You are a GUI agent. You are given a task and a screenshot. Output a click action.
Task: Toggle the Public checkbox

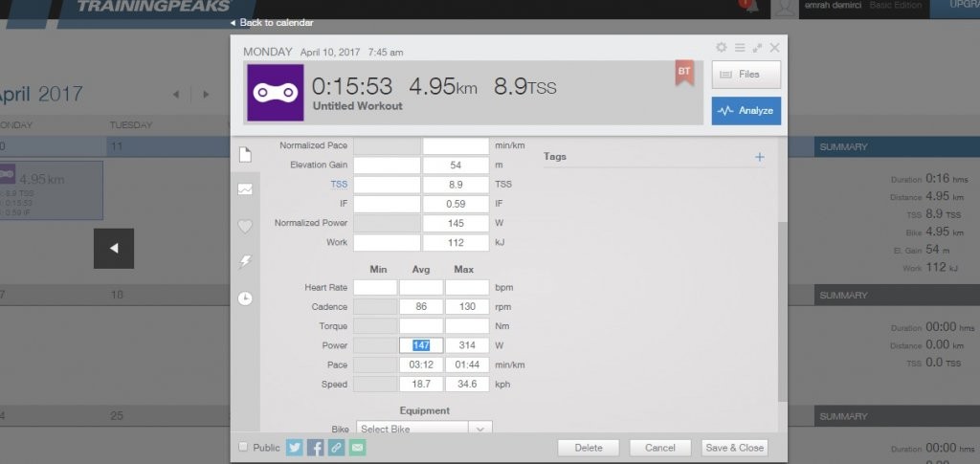coord(243,447)
